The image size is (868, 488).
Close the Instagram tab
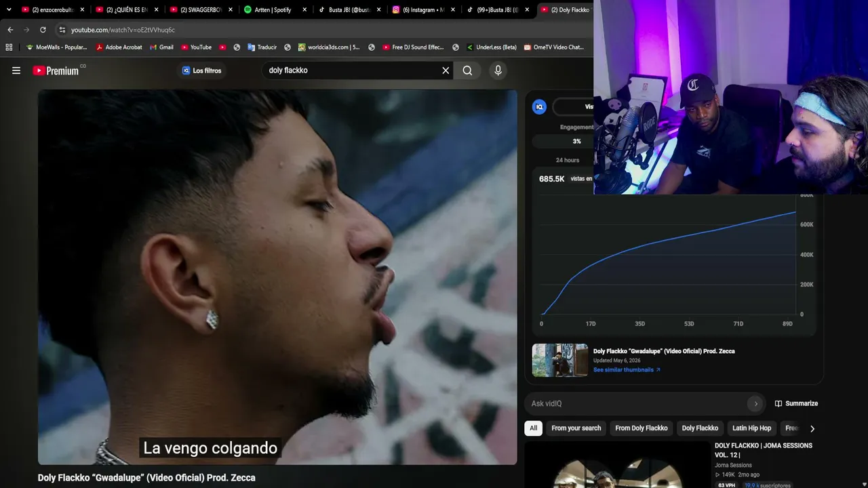point(452,9)
